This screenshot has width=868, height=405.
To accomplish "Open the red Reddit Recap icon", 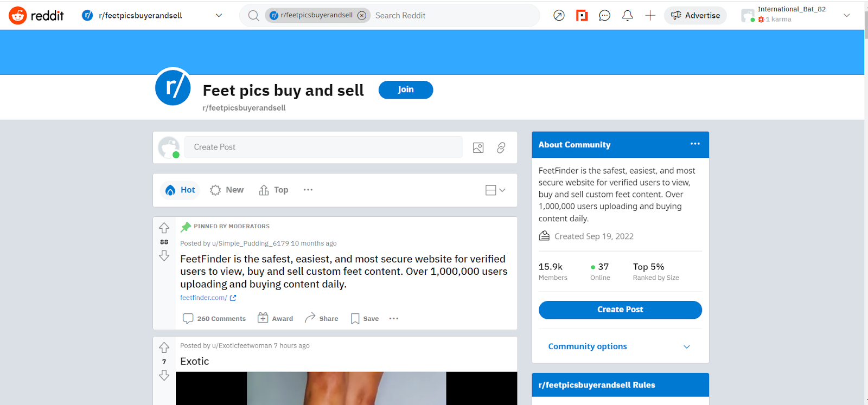I will pos(582,16).
